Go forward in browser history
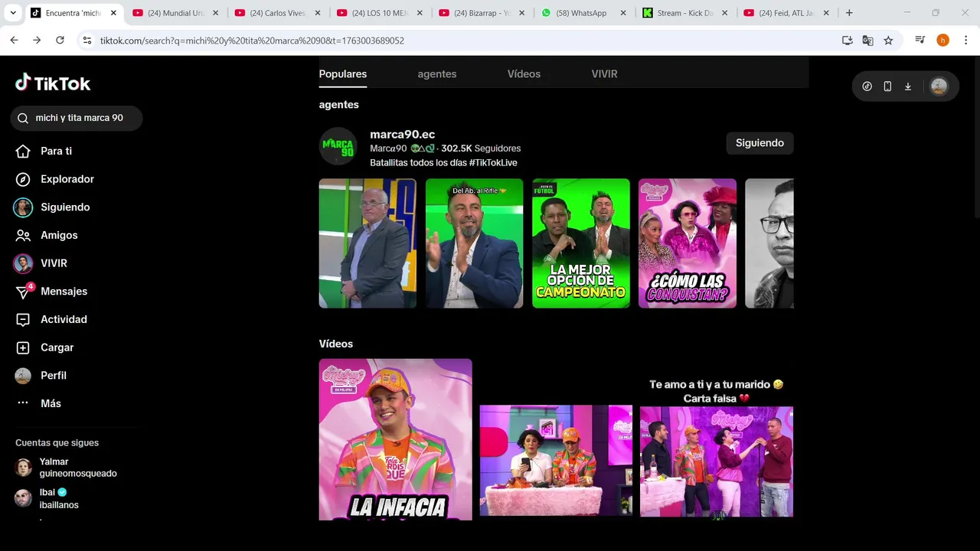This screenshot has width=980, height=551. tap(37, 41)
